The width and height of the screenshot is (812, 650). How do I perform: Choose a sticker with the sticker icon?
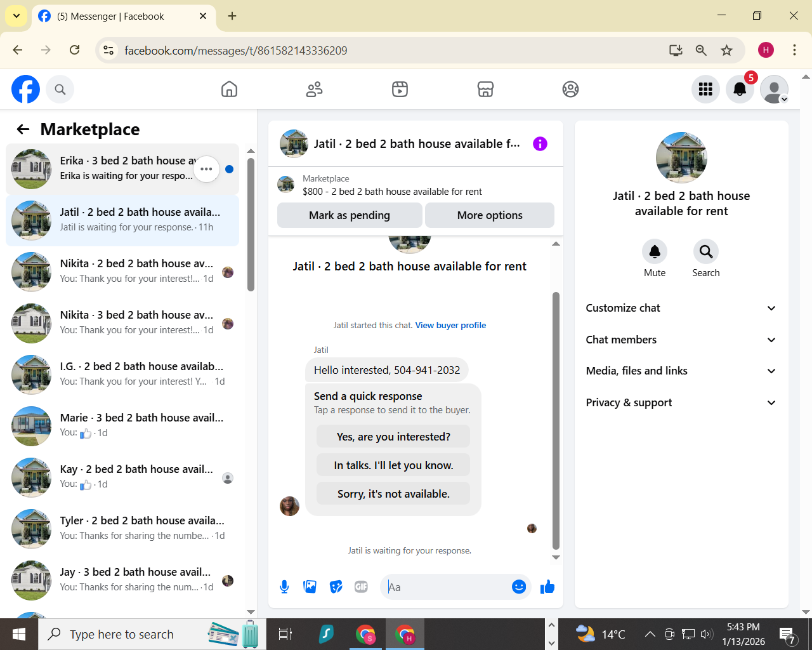(x=336, y=587)
